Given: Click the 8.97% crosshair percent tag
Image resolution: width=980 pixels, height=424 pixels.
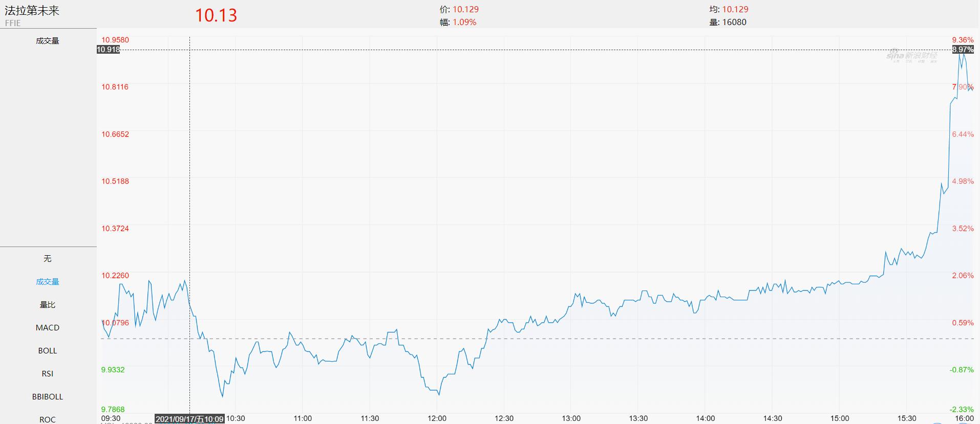Looking at the screenshot, I should [963, 50].
